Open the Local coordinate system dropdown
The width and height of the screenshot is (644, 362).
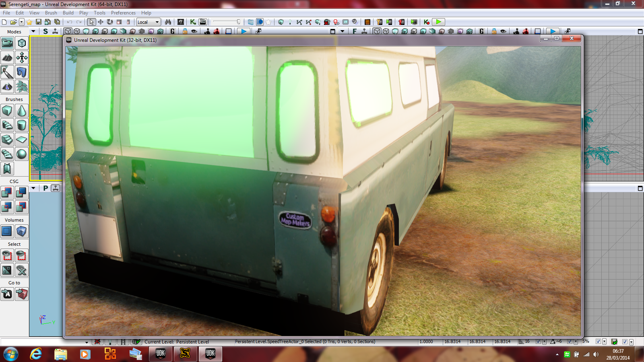(x=148, y=22)
